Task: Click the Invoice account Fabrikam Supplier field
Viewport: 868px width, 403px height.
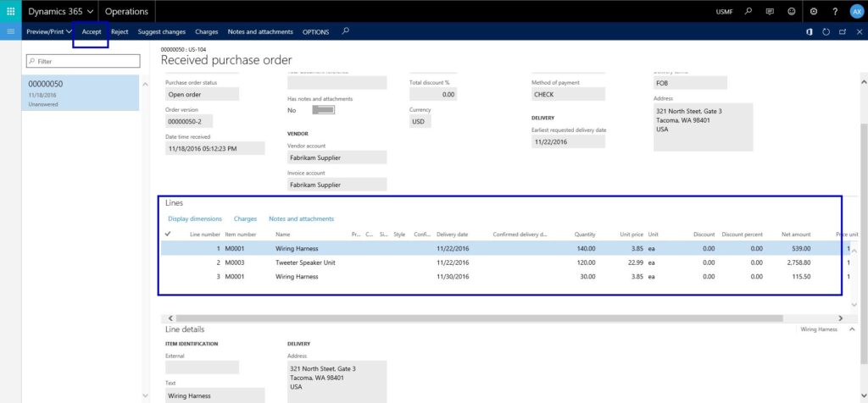Action: [x=337, y=185]
